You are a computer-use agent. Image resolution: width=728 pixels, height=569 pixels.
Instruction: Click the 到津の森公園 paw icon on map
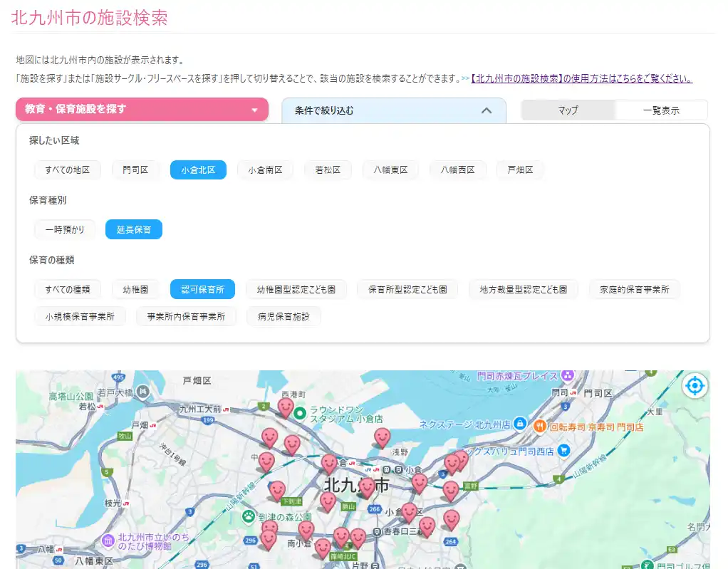pos(249,516)
